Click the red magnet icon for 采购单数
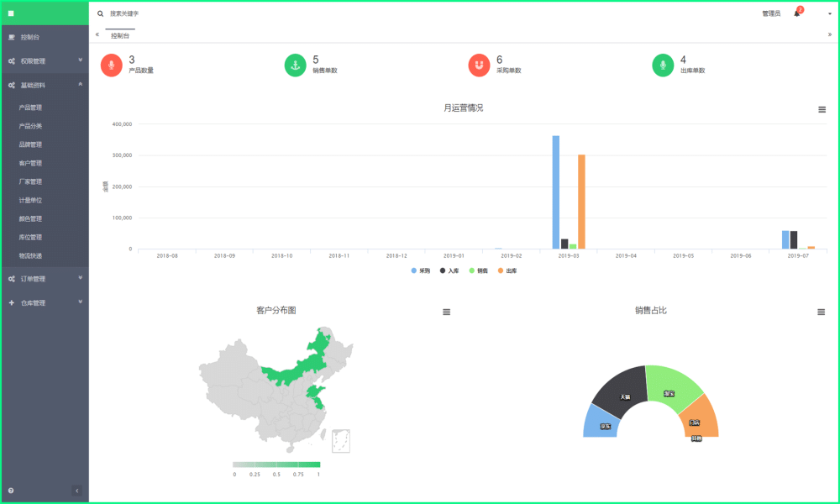The height and width of the screenshot is (504, 840). pyautogui.click(x=479, y=66)
